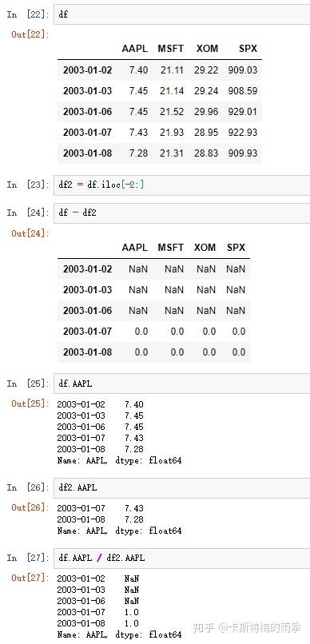Click 1.0 value on 2003-01-07 line in Out[27]
The height and width of the screenshot is (644, 310).
tap(132, 612)
